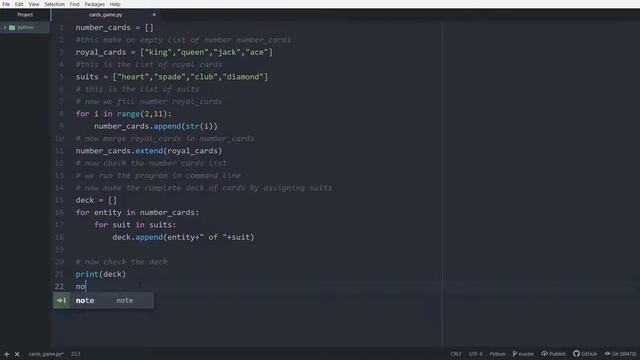The width and height of the screenshot is (640, 360).
Task: Click the git branch icon beside master
Action: pos(515,354)
